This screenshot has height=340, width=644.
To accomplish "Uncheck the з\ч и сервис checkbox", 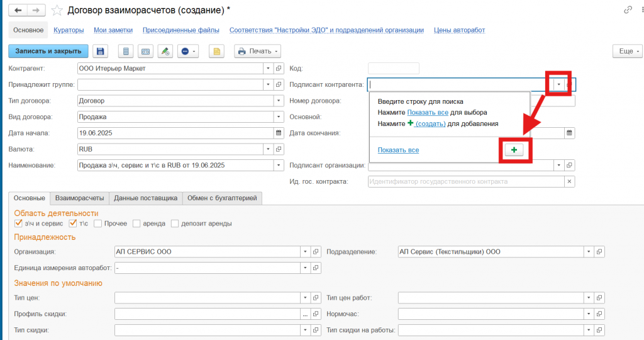I will point(18,224).
